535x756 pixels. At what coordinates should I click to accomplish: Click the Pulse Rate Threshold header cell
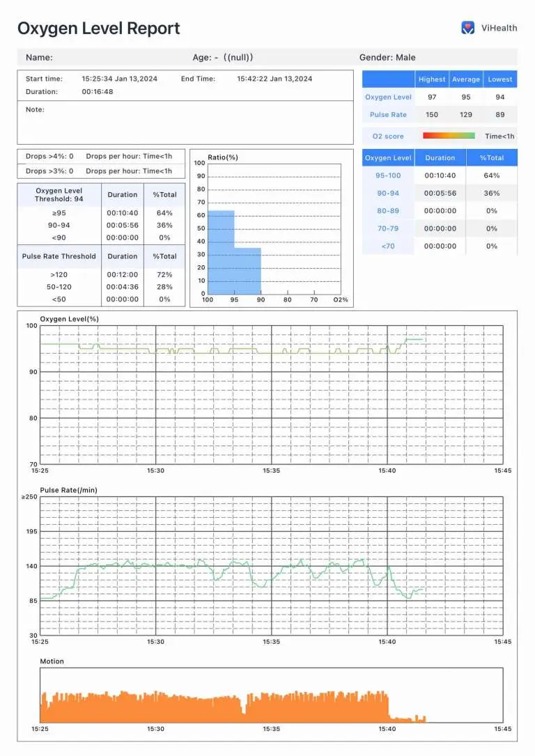(x=59, y=256)
